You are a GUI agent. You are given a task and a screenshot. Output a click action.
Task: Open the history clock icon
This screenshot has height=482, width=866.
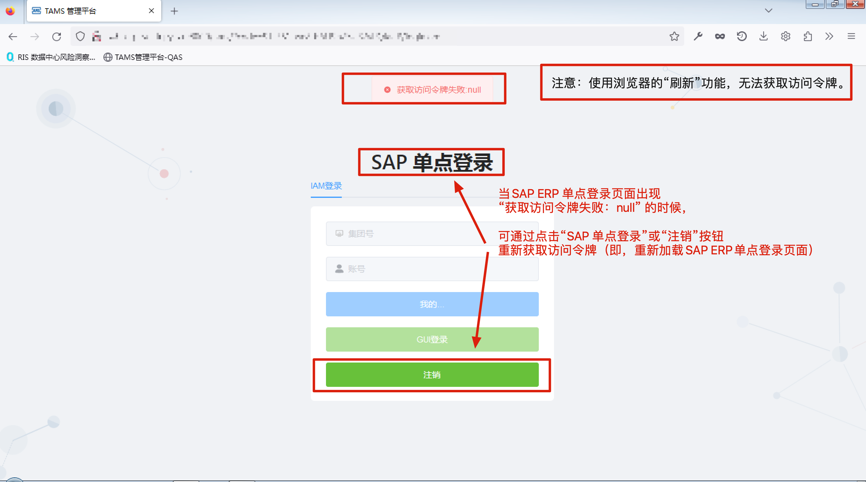[x=742, y=36]
